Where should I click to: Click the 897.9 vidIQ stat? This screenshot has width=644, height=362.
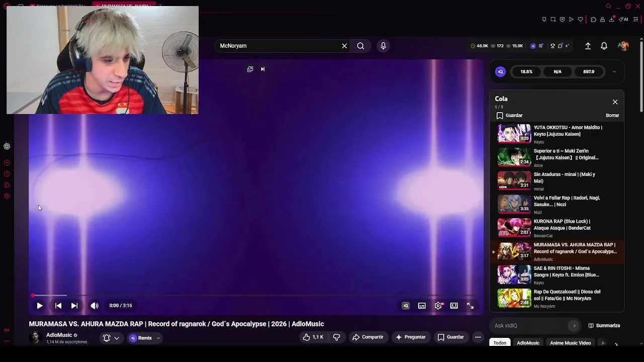tap(589, 71)
